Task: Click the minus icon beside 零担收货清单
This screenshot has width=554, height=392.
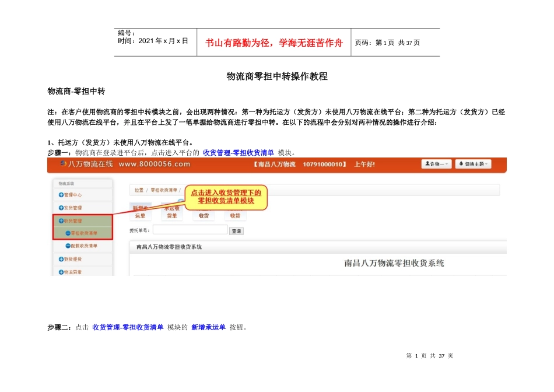Action: [68, 233]
